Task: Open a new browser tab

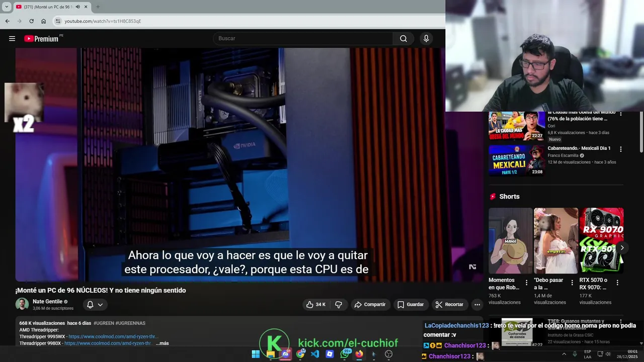Action: click(x=98, y=7)
